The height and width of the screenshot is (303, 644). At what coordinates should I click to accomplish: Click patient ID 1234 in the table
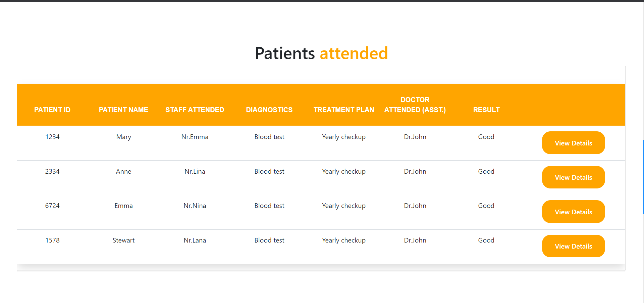point(52,137)
